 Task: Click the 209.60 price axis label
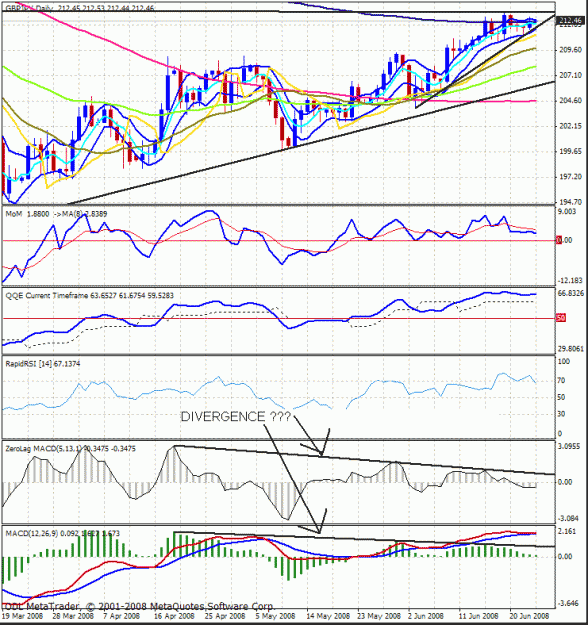(x=570, y=49)
